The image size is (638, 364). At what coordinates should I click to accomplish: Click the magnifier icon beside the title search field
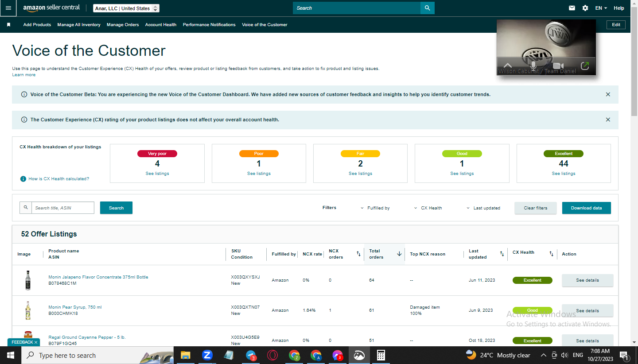[26, 208]
